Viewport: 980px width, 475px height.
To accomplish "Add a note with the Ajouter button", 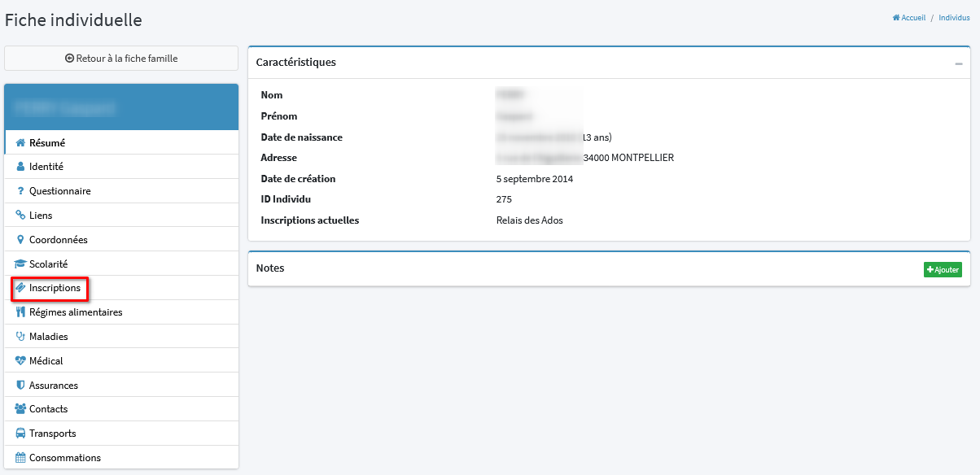I will click(x=943, y=269).
